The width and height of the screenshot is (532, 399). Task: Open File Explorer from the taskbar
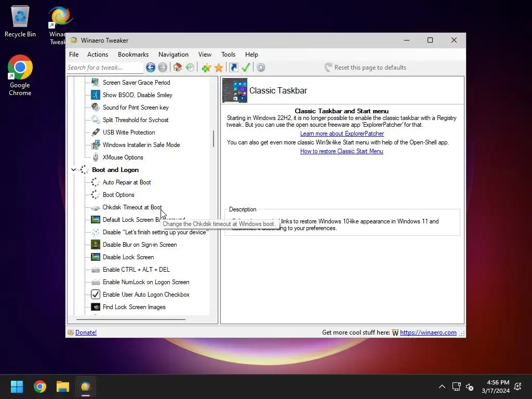pos(63,387)
